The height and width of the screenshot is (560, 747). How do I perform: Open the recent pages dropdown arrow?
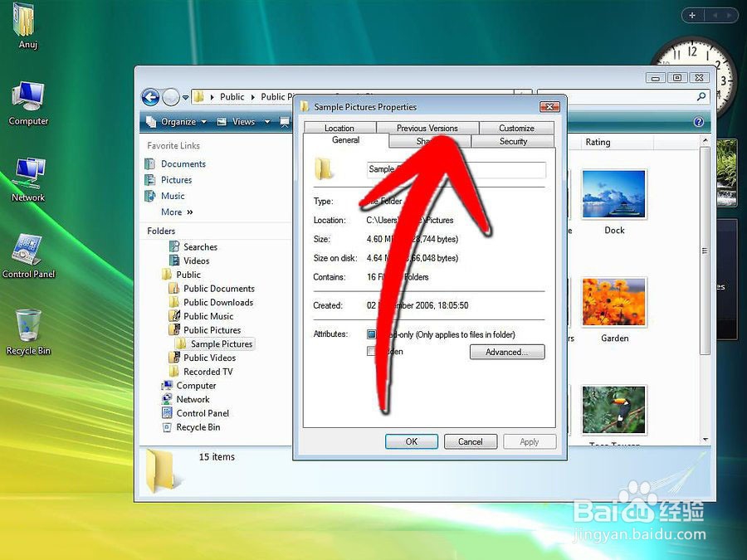(x=185, y=97)
